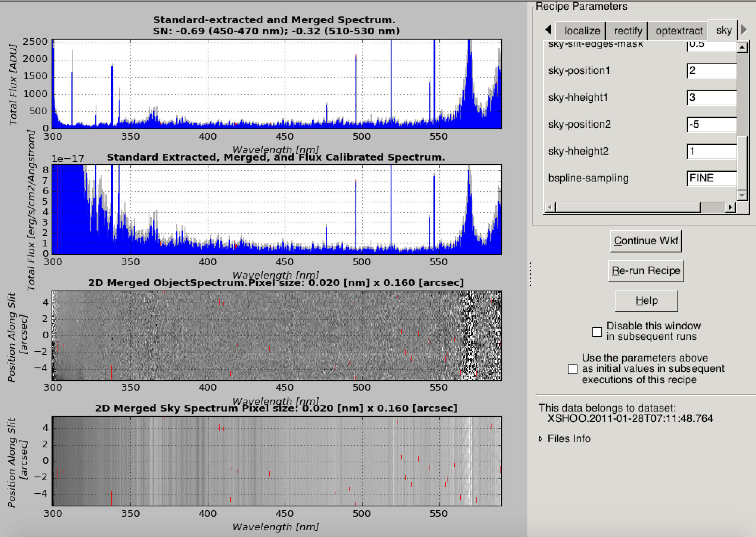Switch to the localize tab

tap(582, 31)
